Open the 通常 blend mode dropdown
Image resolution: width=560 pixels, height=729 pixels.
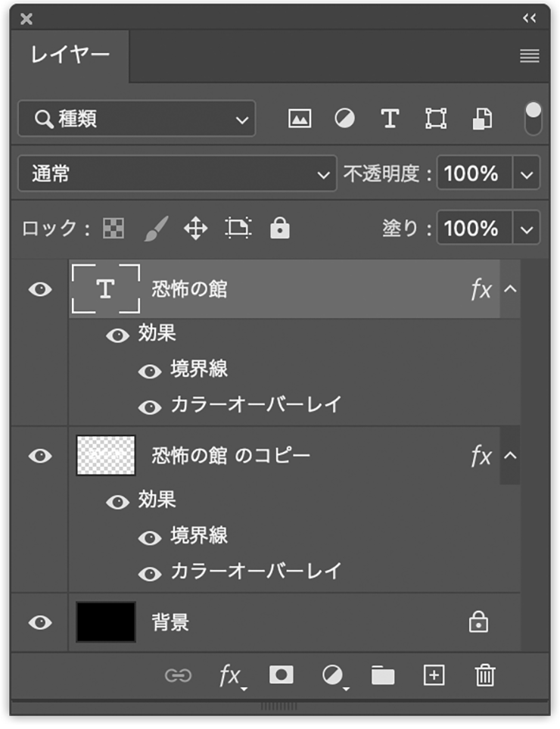pos(176,174)
